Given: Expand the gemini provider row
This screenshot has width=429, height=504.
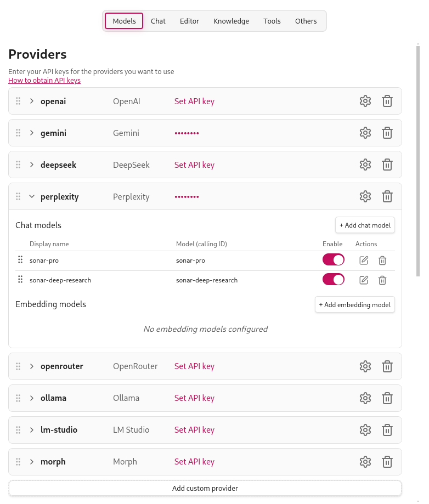Looking at the screenshot, I should [x=32, y=133].
